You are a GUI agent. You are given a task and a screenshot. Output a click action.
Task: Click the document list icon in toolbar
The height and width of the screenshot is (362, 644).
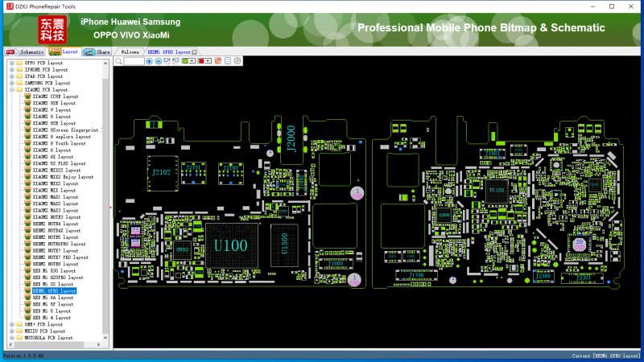click(x=228, y=61)
